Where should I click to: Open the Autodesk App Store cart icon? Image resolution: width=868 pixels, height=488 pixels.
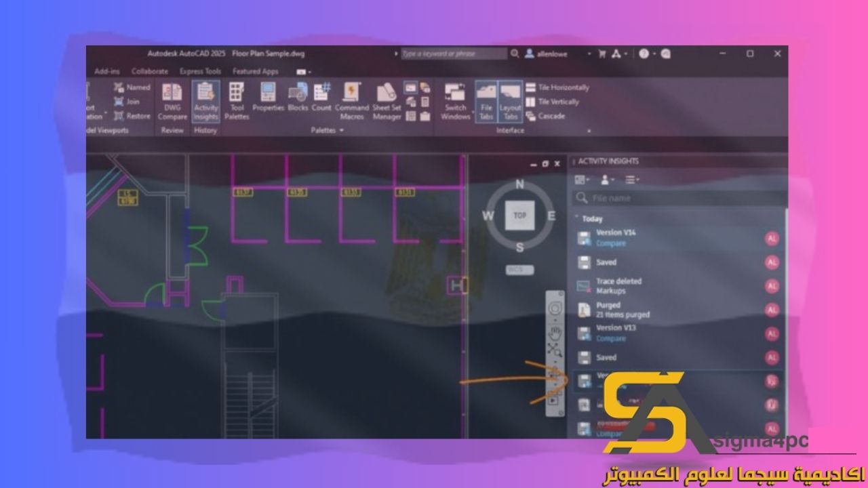pos(601,54)
